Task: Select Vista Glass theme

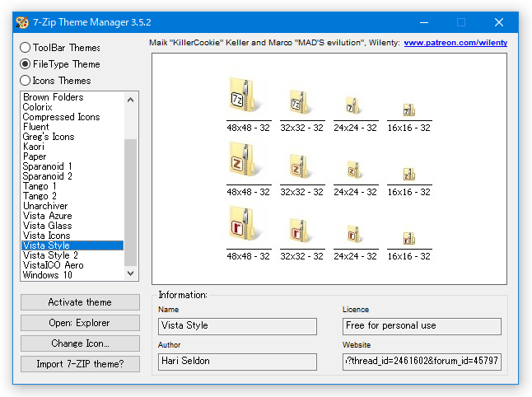Action: (72, 226)
